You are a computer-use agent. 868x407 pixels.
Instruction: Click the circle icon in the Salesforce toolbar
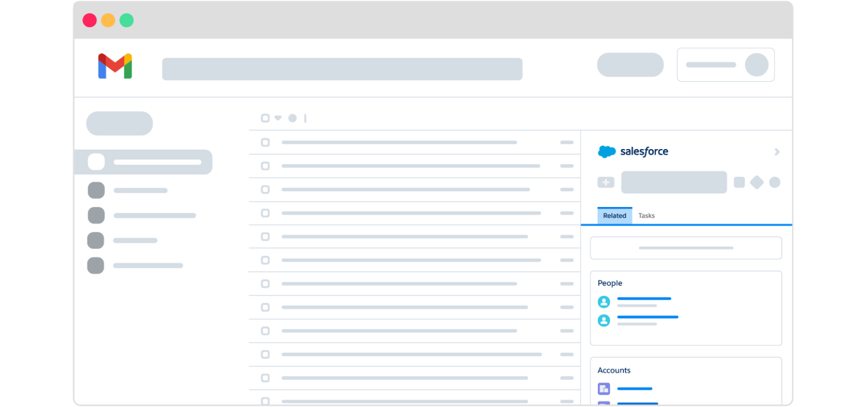coord(774,182)
